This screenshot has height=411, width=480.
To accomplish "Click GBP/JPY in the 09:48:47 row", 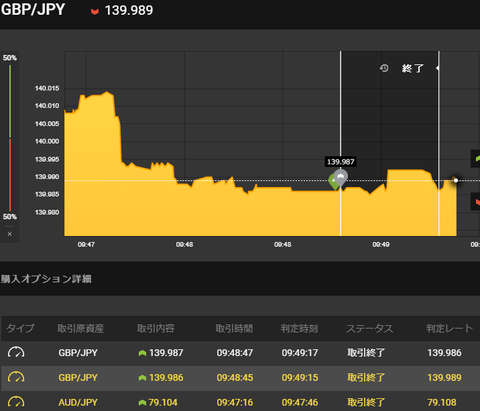I will tap(78, 353).
